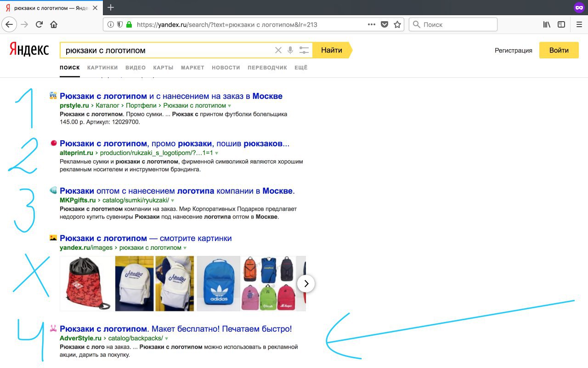Open the browser Home page icon

(54, 24)
